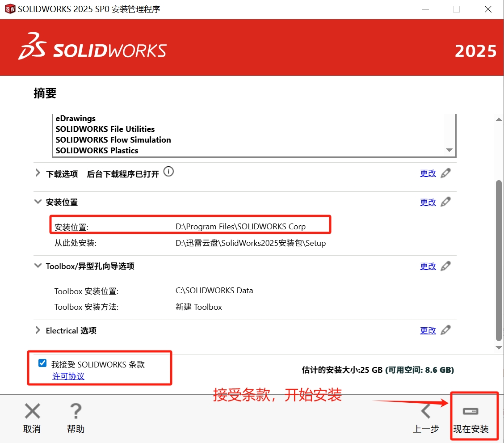Collapse the Toolbox/异型孔向导选项 section

tap(38, 266)
